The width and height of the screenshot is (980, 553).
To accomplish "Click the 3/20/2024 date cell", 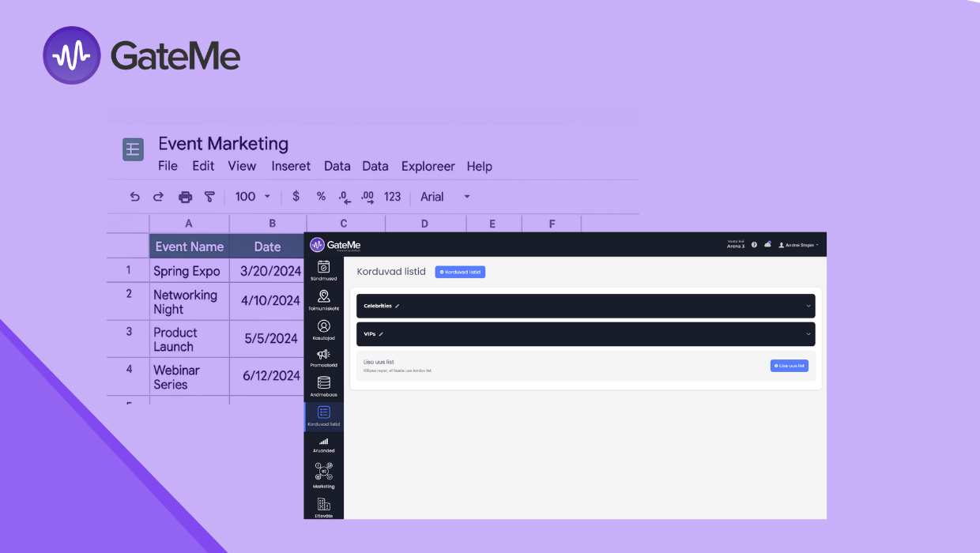I will click(268, 270).
